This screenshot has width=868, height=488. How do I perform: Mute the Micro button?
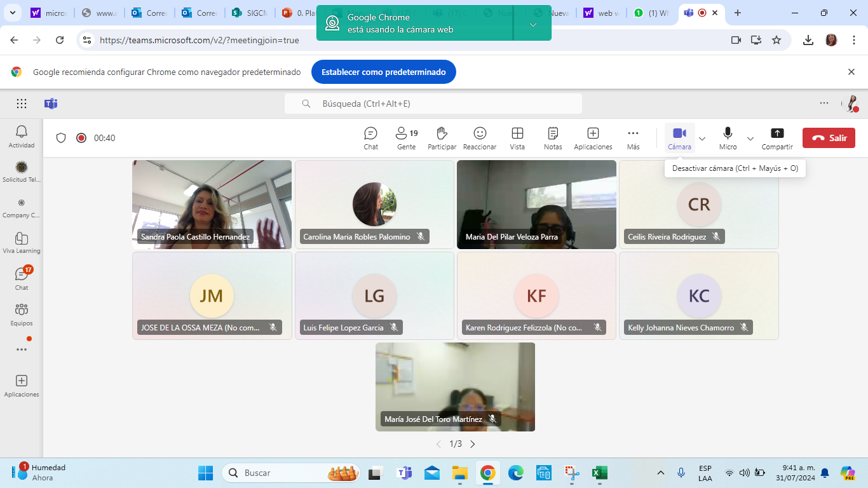728,139
